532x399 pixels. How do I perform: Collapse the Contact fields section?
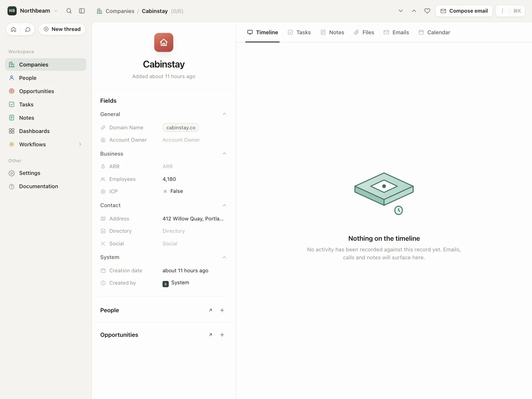(x=224, y=205)
